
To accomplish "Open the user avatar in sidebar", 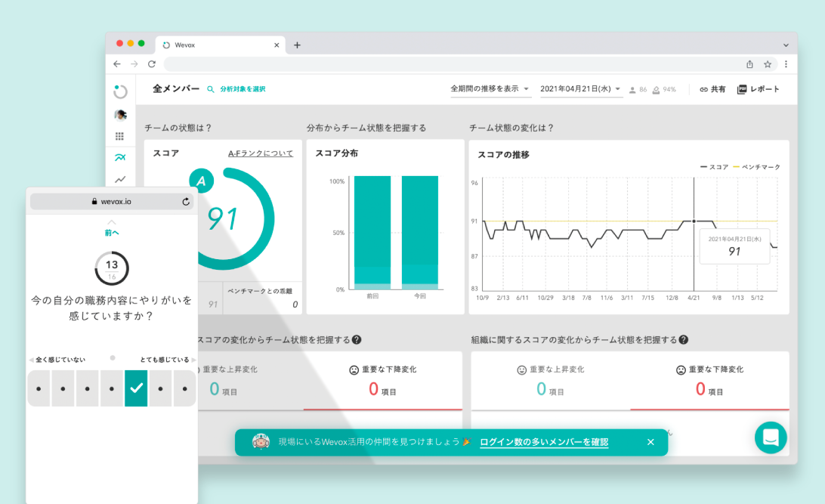I will tap(120, 115).
